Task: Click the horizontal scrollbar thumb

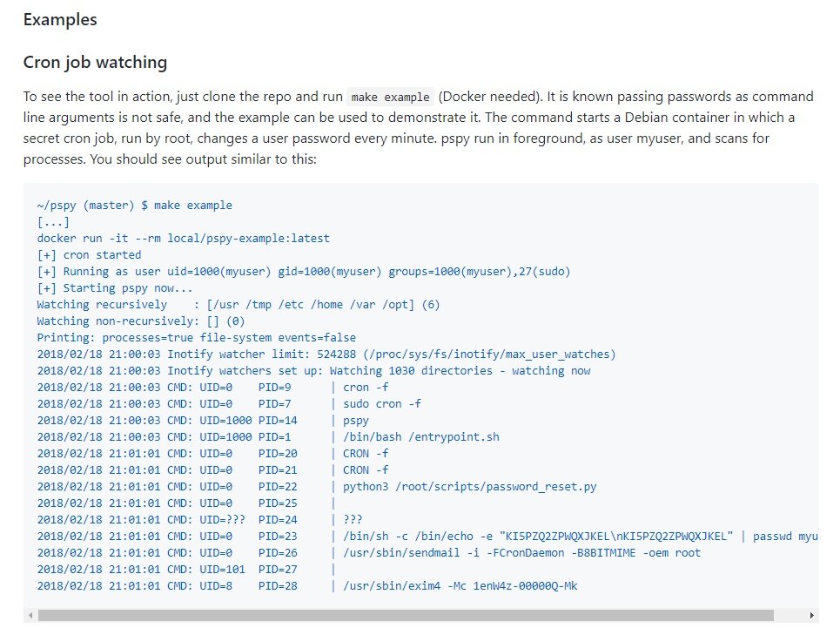Action: click(406, 615)
